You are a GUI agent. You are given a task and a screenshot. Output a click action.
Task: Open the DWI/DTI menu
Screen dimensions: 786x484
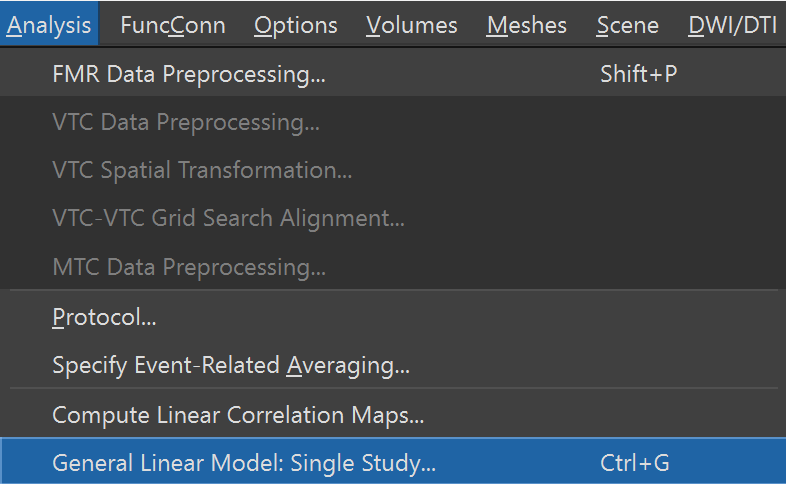pos(732,25)
